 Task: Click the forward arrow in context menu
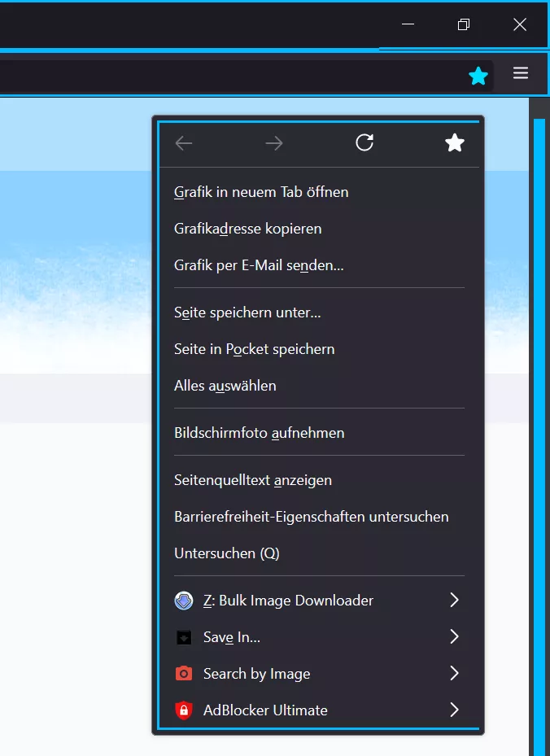(x=274, y=143)
